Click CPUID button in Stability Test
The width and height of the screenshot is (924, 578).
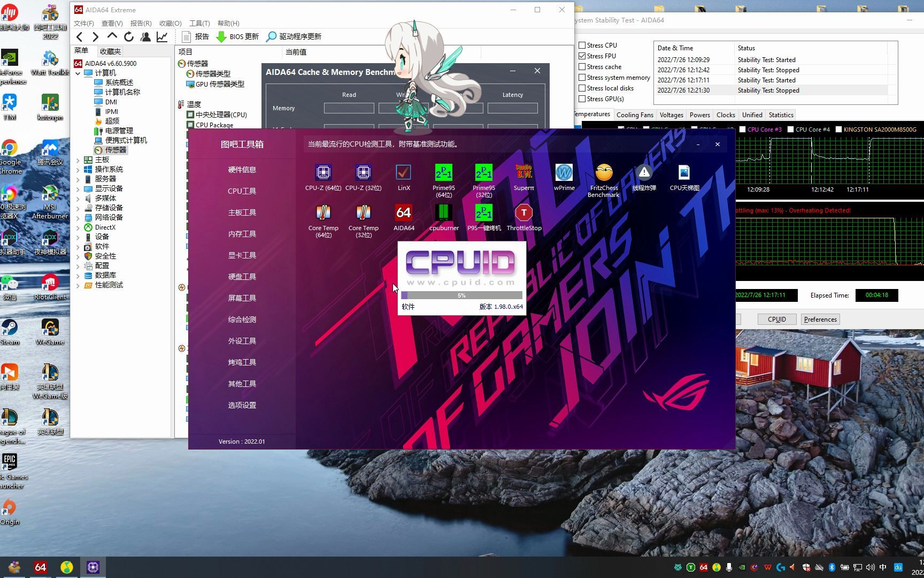click(x=777, y=320)
